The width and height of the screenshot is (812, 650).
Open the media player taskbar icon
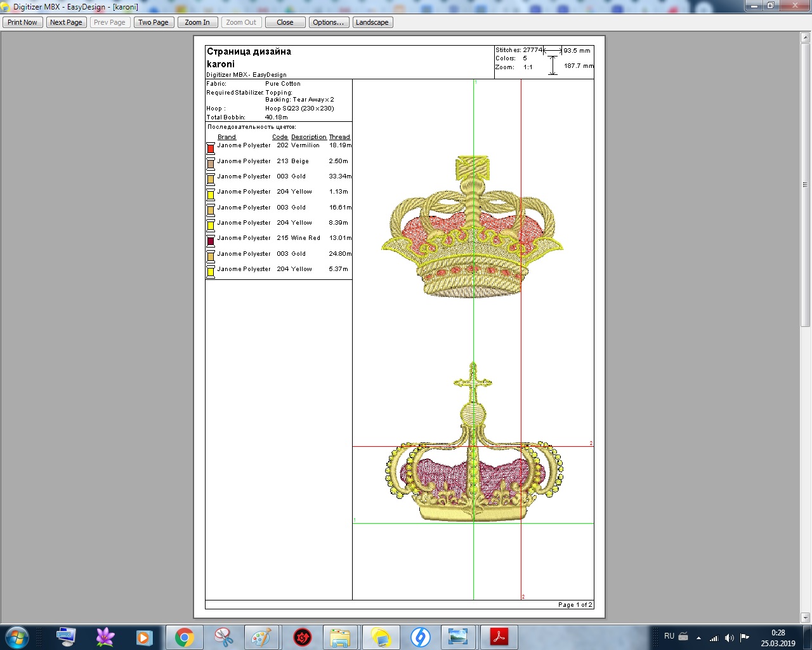(145, 637)
